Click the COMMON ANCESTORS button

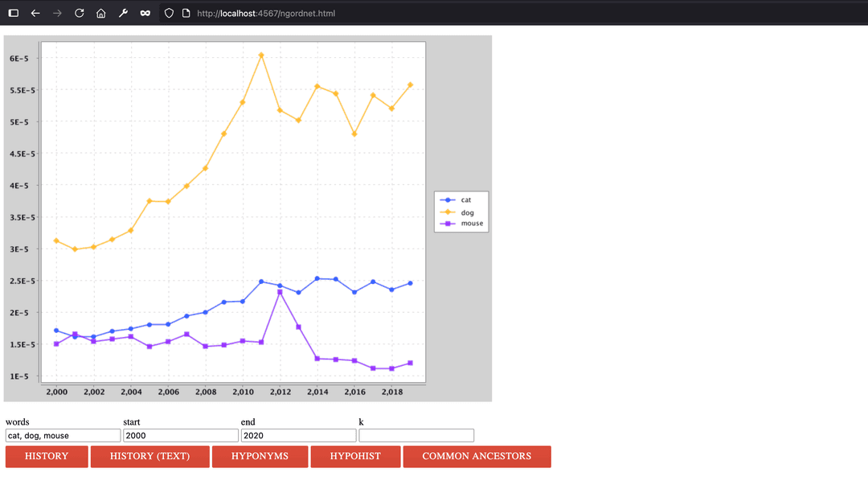[x=477, y=456]
